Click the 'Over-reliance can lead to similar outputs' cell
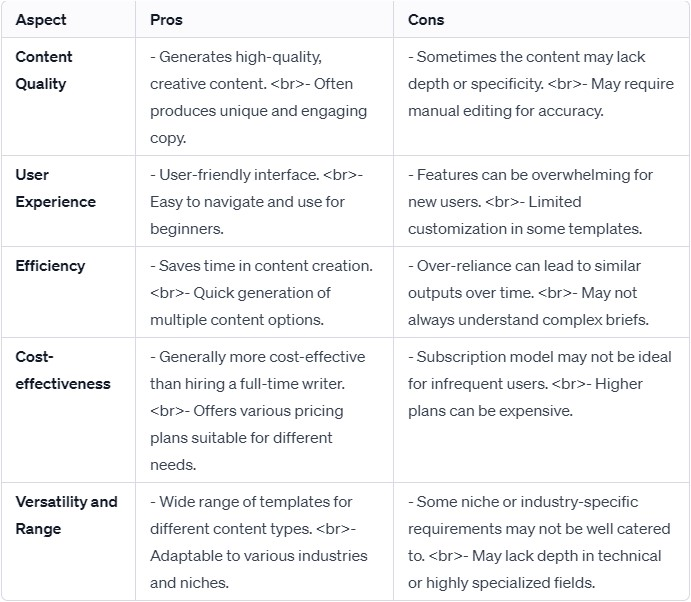Image resolution: width=691 pixels, height=602 pixels. [x=542, y=292]
